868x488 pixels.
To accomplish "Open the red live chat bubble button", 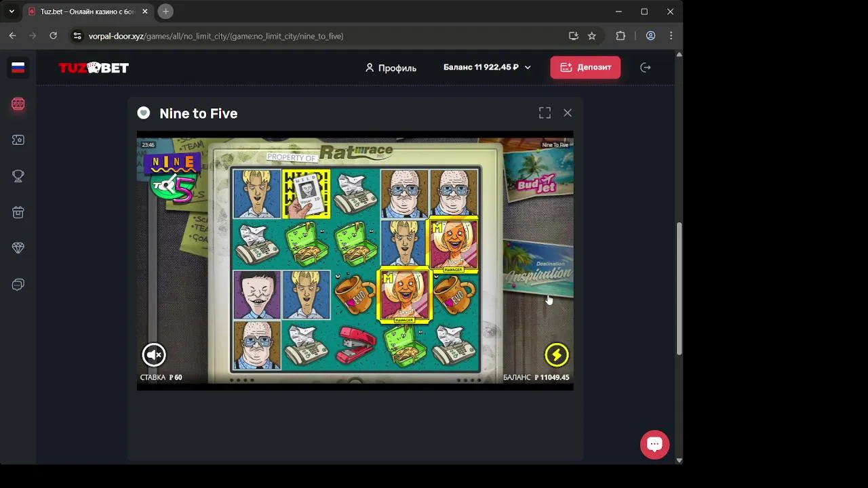I will [x=654, y=445].
